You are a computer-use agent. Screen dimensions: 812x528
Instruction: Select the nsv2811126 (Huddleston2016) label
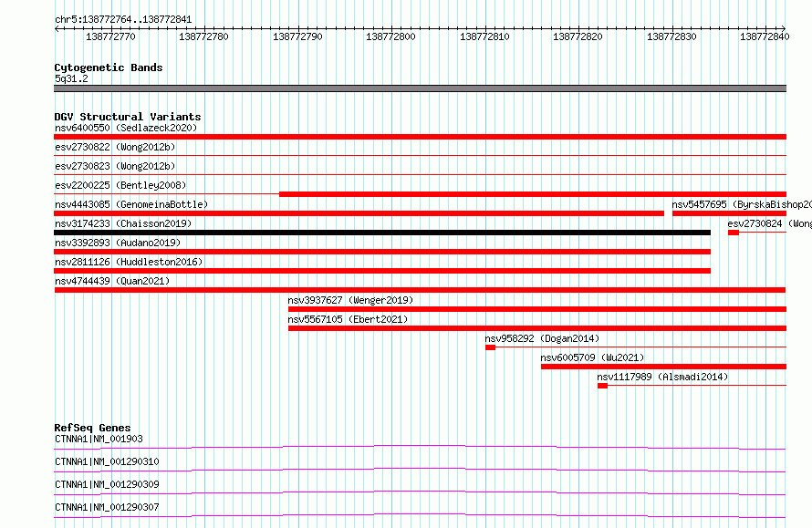129,262
